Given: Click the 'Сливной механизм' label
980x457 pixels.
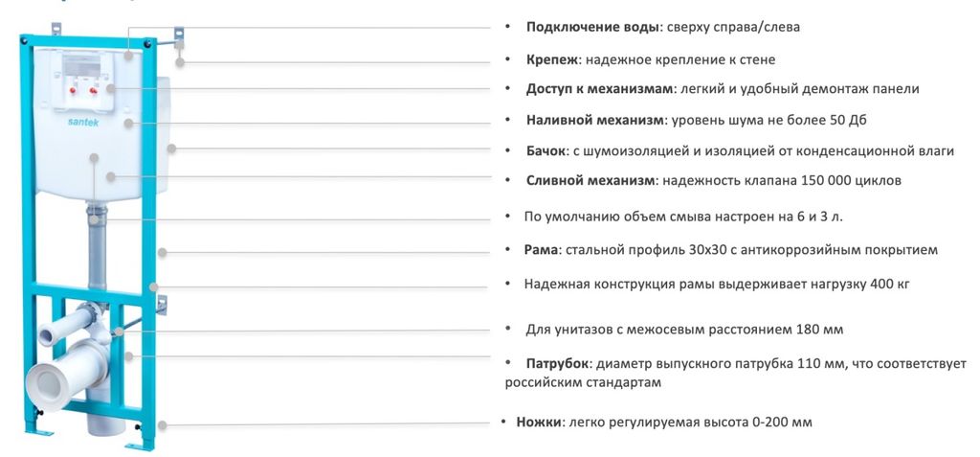Looking at the screenshot, I should [590, 180].
